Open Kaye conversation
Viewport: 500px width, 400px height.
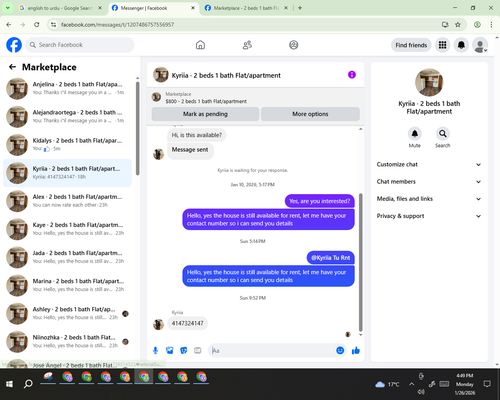67,229
